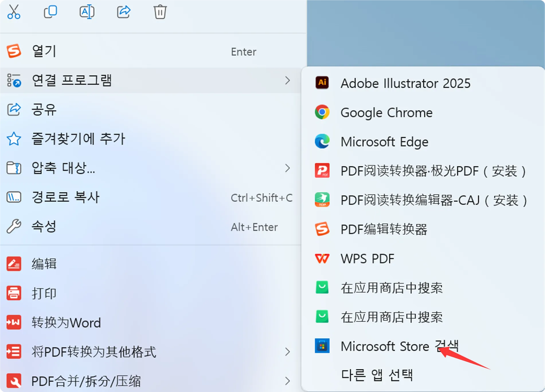Click the red icon beside 将PDF转换为其他格式

pyautogui.click(x=14, y=352)
